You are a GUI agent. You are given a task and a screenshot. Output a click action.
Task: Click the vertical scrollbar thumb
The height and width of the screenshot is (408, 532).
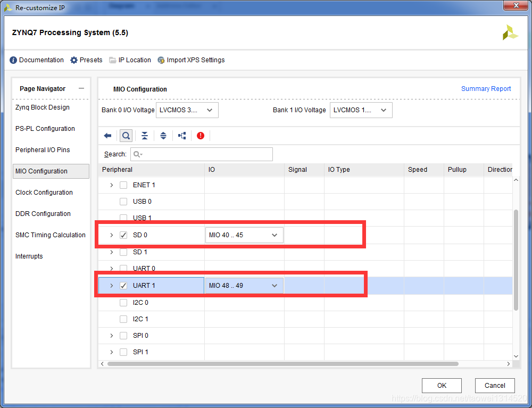coord(516,260)
